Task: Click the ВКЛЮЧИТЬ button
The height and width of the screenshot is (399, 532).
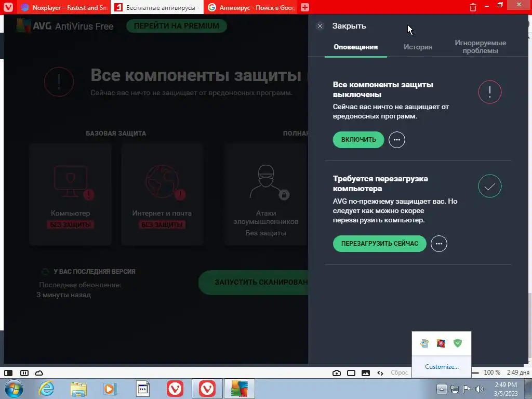Action: (358, 140)
